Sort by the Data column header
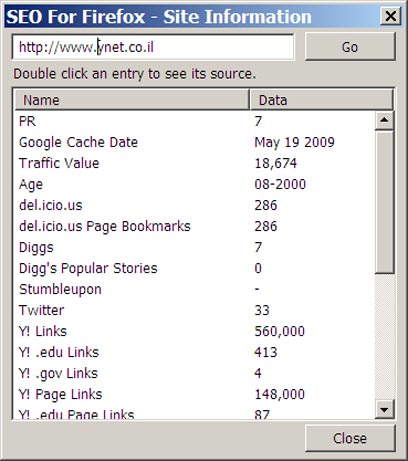This screenshot has height=461, width=408. [321, 100]
